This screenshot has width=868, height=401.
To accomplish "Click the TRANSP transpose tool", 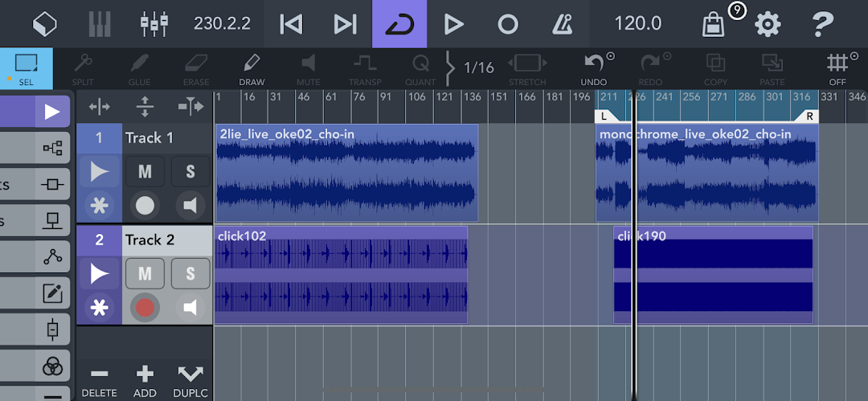I will pyautogui.click(x=365, y=69).
